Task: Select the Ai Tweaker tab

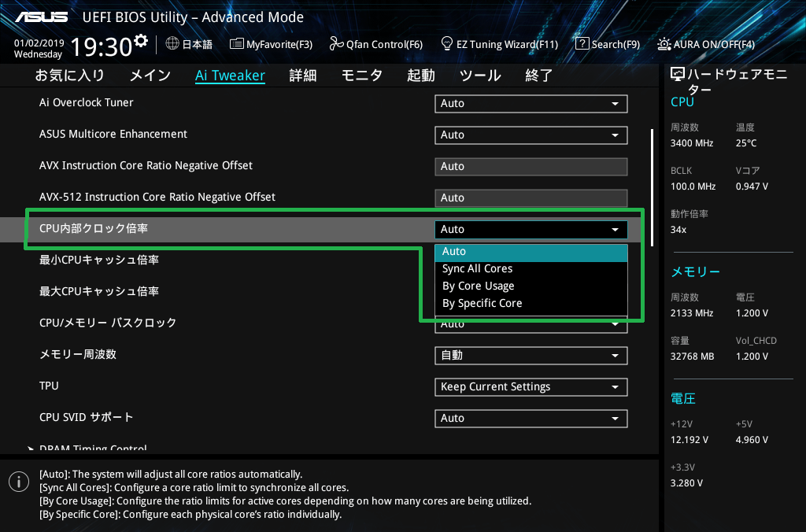Action: click(x=231, y=76)
